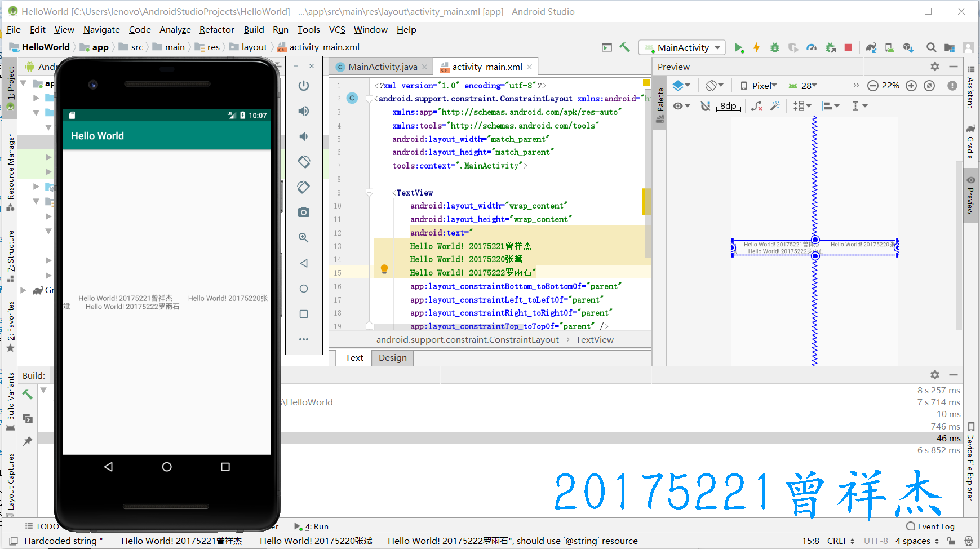This screenshot has height=549, width=980.
Task: Click the default margin 8dp field
Action: 728,106
